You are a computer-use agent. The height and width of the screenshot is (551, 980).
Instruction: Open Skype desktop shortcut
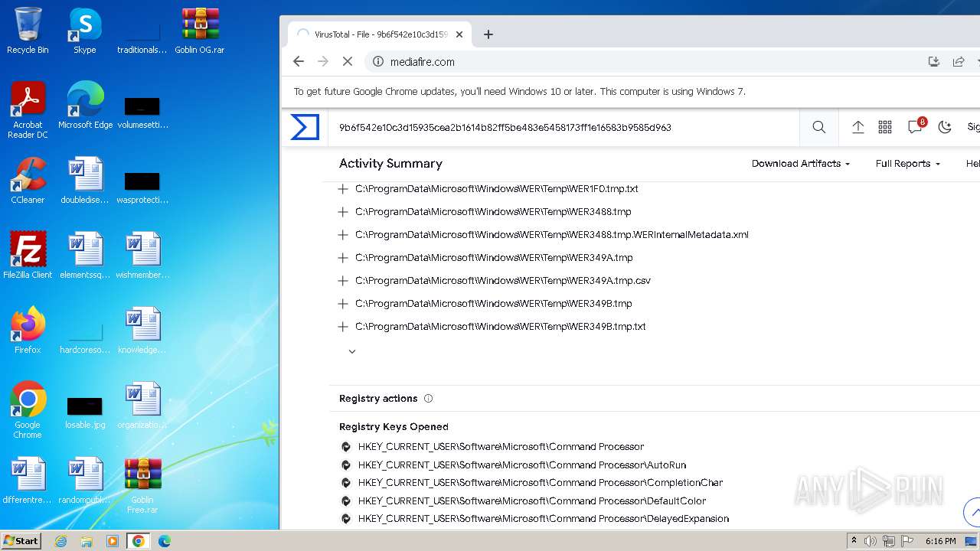(x=85, y=31)
